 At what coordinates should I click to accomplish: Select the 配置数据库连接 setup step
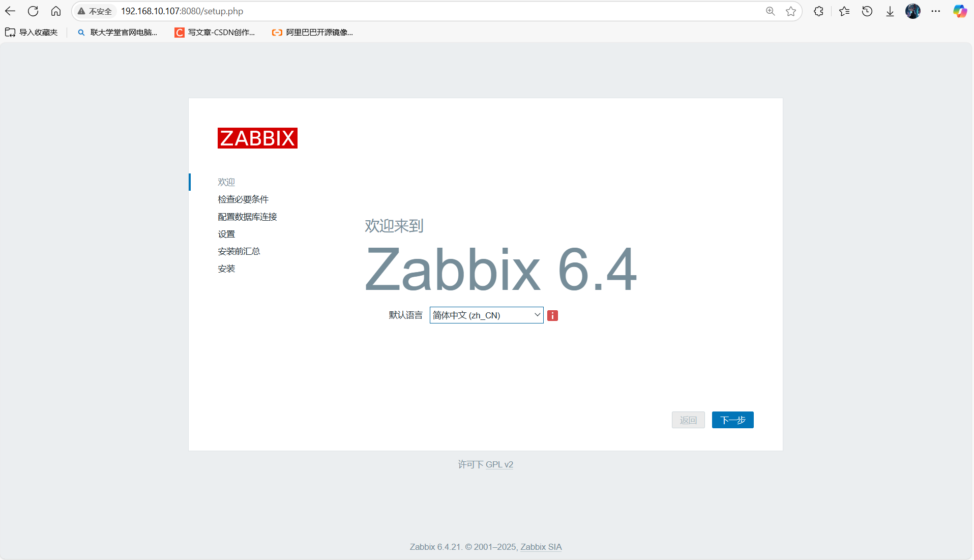pyautogui.click(x=247, y=217)
